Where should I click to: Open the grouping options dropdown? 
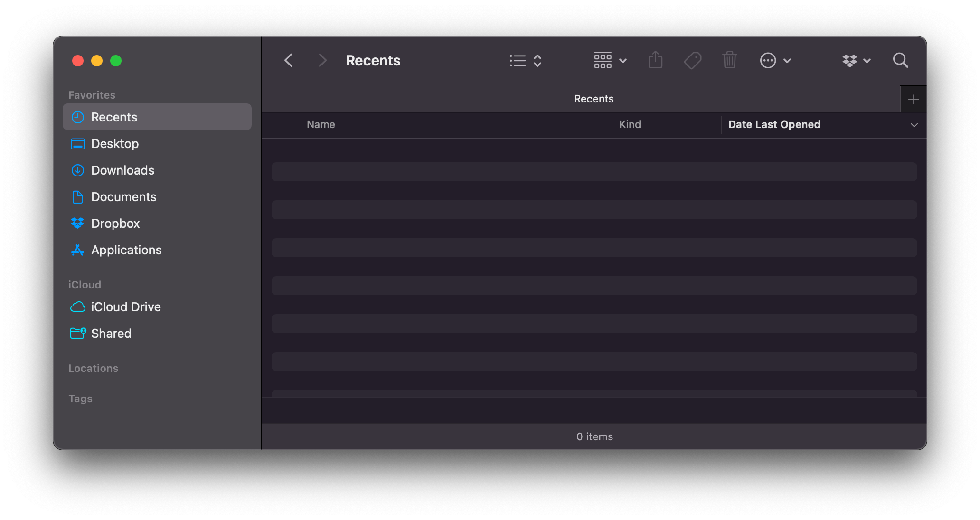pyautogui.click(x=610, y=60)
